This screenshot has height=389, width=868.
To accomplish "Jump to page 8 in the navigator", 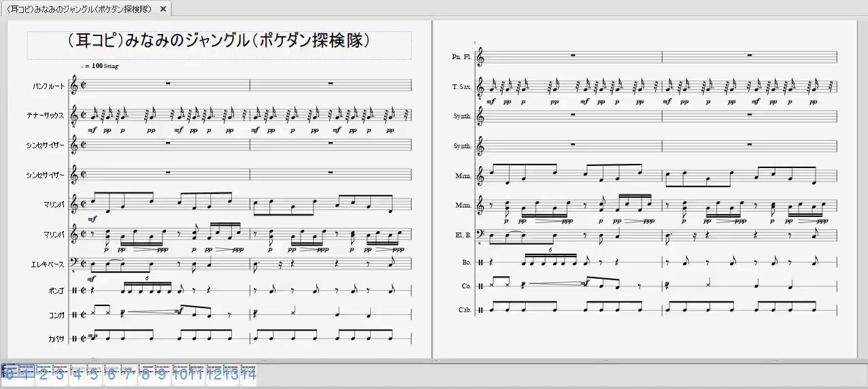I will (x=145, y=373).
